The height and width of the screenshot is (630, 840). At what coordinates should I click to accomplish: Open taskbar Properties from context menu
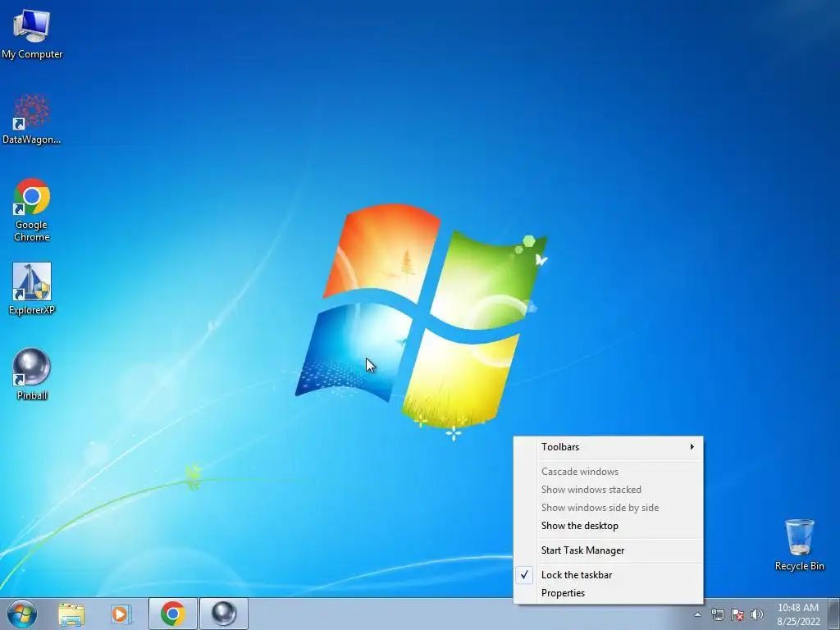(608, 593)
